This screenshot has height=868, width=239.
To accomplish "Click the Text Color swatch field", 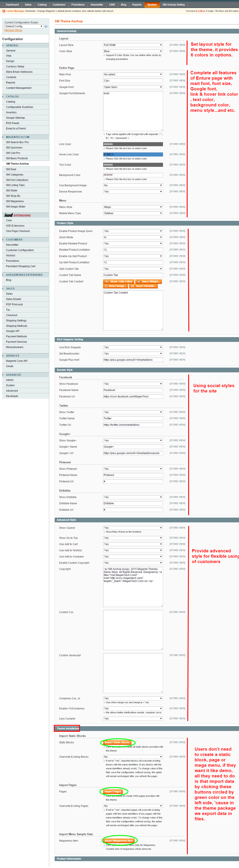I will coord(133,165).
